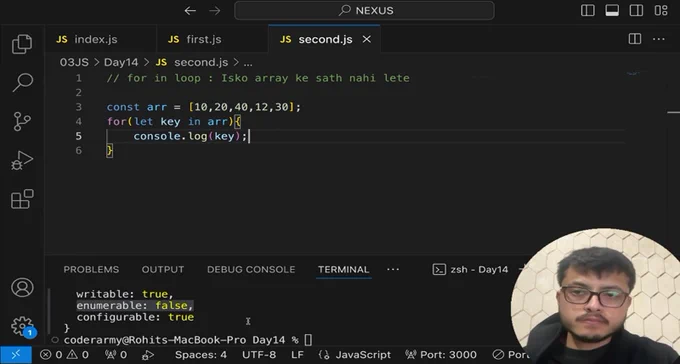Open the Explorer view in activity bar

(x=22, y=44)
